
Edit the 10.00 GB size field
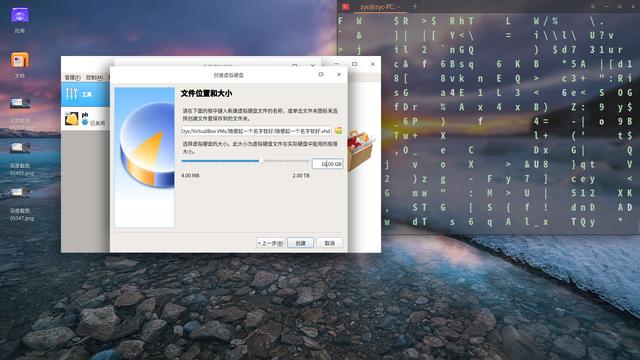327,164
